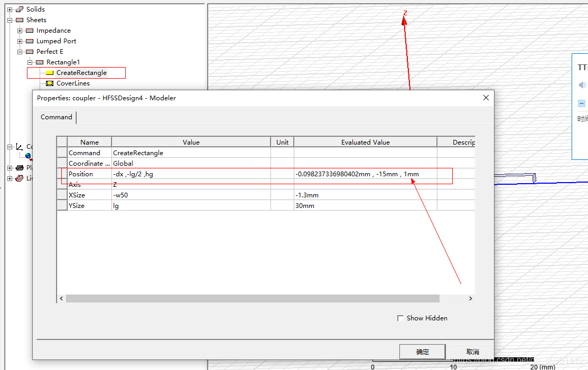Click the Lumped Port sheet icon
The width and height of the screenshot is (588, 370).
click(x=30, y=41)
